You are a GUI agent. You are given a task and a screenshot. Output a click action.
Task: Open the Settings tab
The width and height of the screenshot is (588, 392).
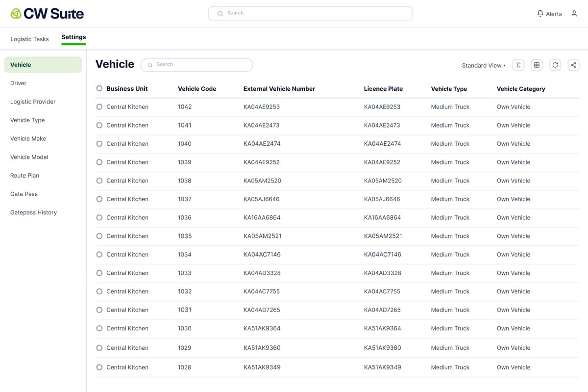[73, 37]
